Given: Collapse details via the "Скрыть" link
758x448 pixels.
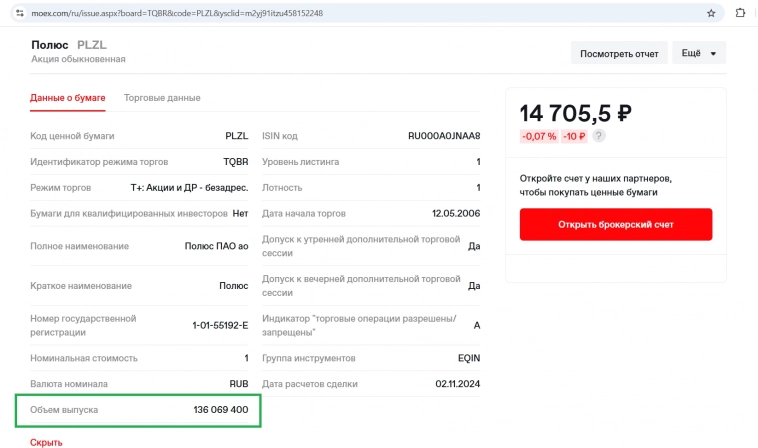Looking at the screenshot, I should pyautogui.click(x=47, y=441).
